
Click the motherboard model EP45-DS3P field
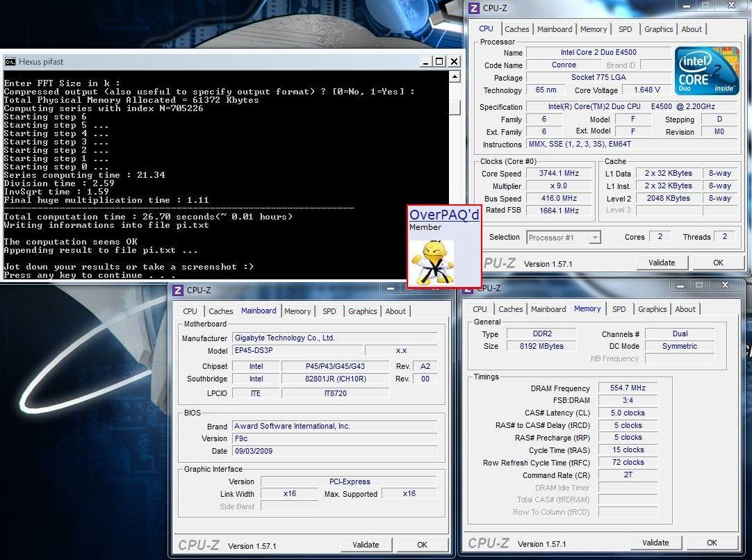297,350
